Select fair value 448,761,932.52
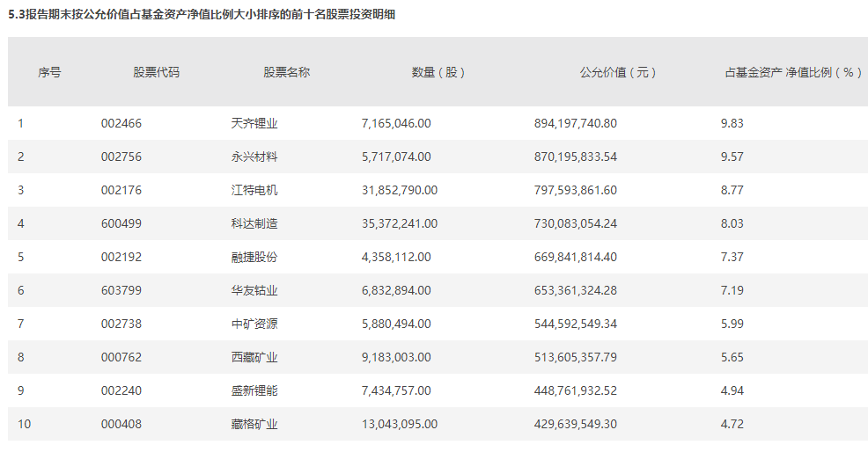The width and height of the screenshot is (868, 452). 576,391
